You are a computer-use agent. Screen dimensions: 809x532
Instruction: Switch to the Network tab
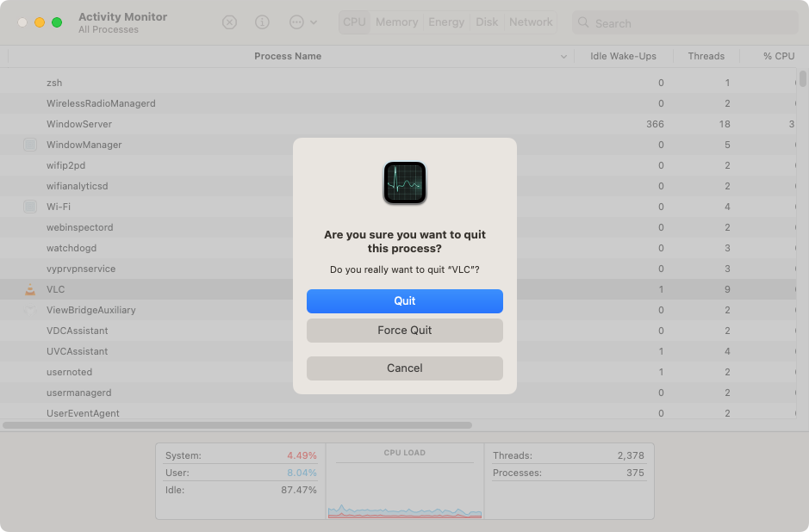(531, 22)
